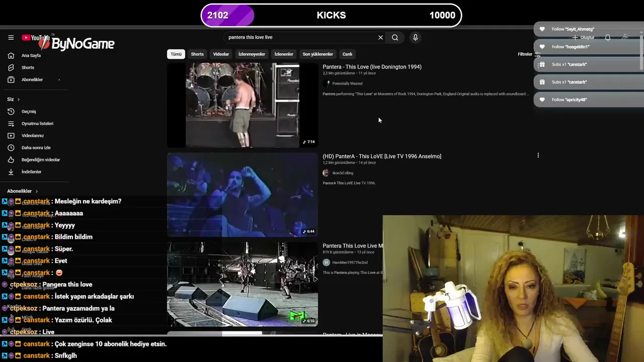The width and height of the screenshot is (644, 362).
Task: Click the magnifier search button
Action: (x=395, y=37)
